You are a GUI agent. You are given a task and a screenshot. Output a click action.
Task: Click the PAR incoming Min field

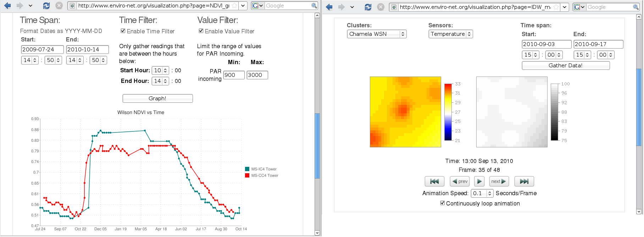tap(234, 75)
